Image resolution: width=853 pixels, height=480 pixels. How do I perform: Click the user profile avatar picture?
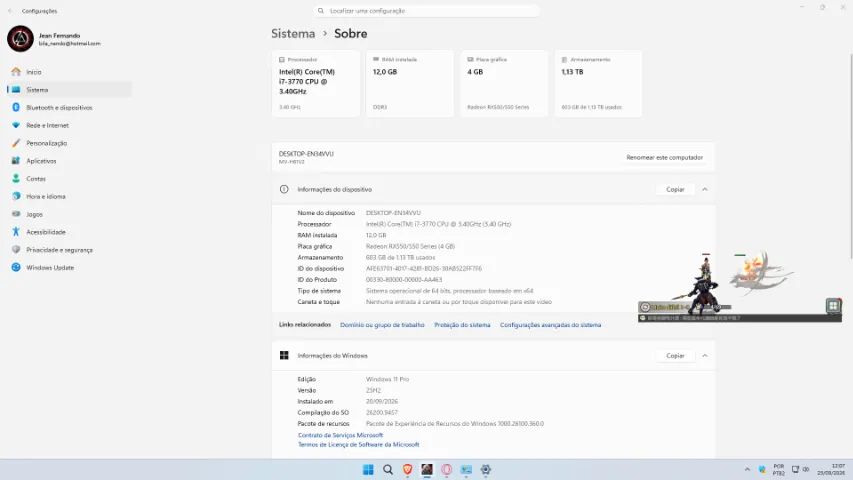(20, 39)
